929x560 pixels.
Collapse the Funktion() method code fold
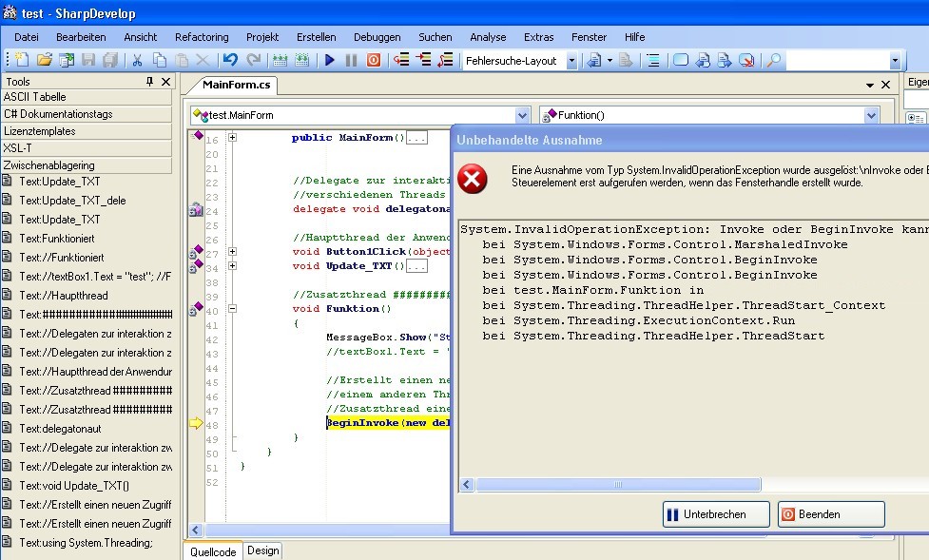coord(233,308)
